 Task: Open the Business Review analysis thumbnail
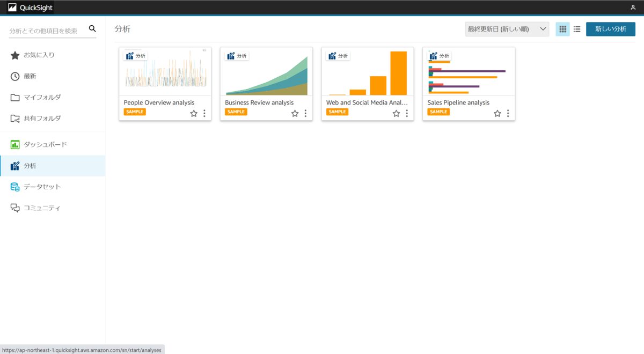tap(266, 72)
